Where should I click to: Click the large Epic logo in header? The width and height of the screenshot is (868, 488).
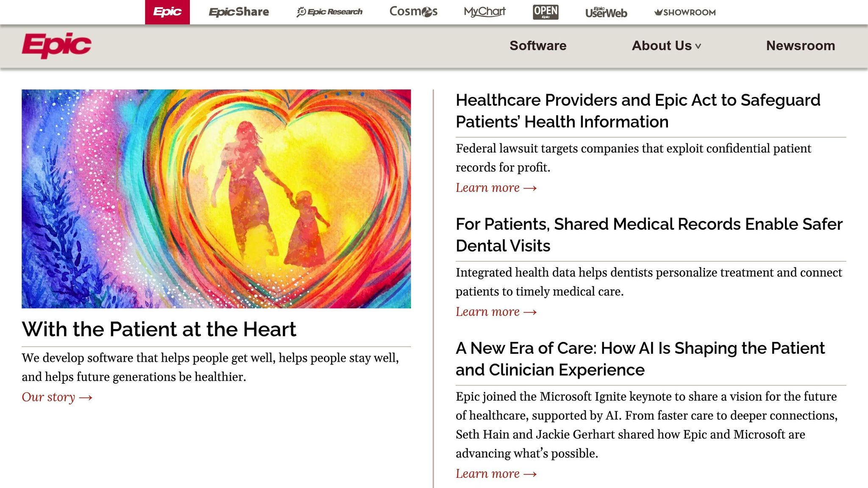(x=56, y=45)
